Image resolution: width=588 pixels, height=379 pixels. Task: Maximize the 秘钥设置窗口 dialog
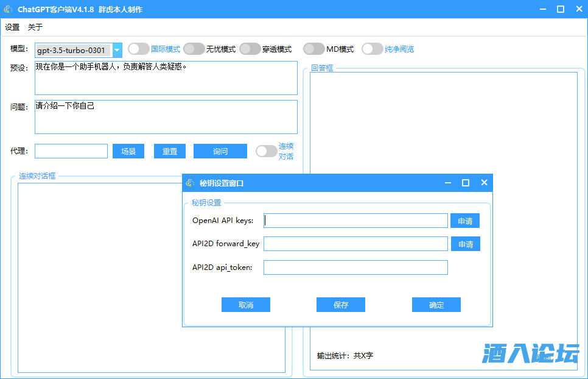466,183
